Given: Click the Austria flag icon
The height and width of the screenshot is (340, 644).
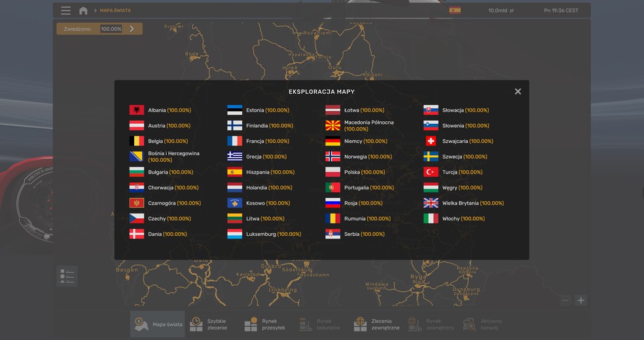Looking at the screenshot, I should tap(137, 126).
